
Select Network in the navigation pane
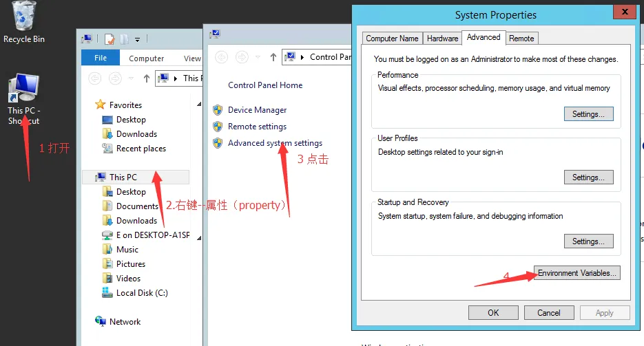click(124, 322)
